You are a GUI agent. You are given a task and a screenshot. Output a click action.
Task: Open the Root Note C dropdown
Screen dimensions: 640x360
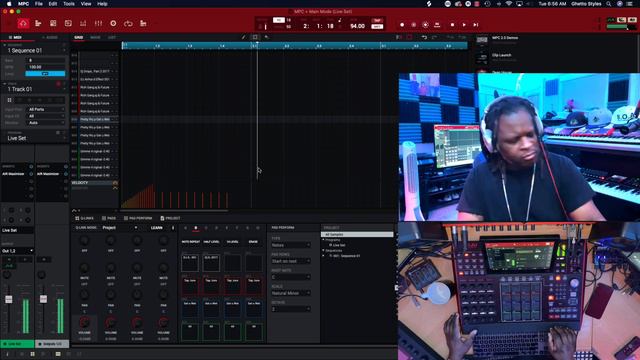click(291, 277)
